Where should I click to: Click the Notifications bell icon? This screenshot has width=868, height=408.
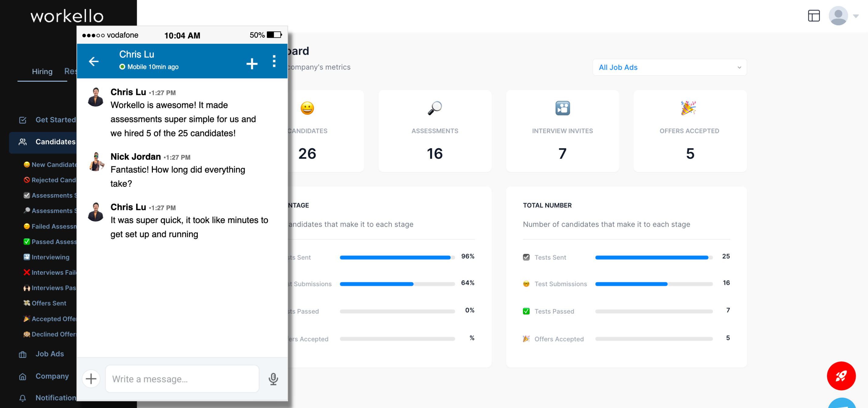pos(22,398)
